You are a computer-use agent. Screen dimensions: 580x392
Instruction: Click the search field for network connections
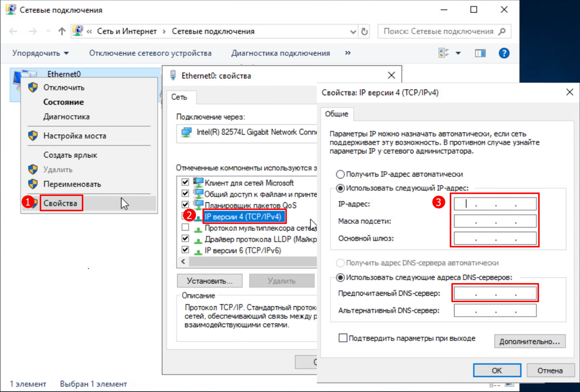438,31
